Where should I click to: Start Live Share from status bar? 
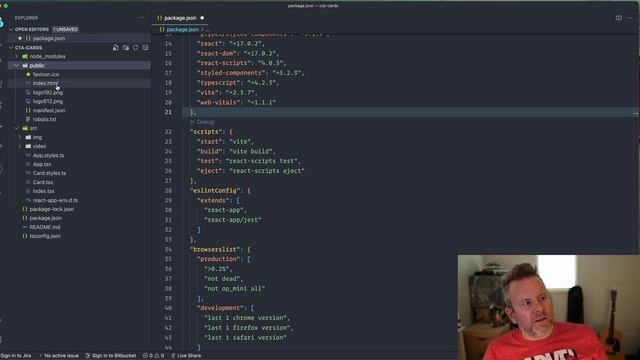(x=186, y=356)
